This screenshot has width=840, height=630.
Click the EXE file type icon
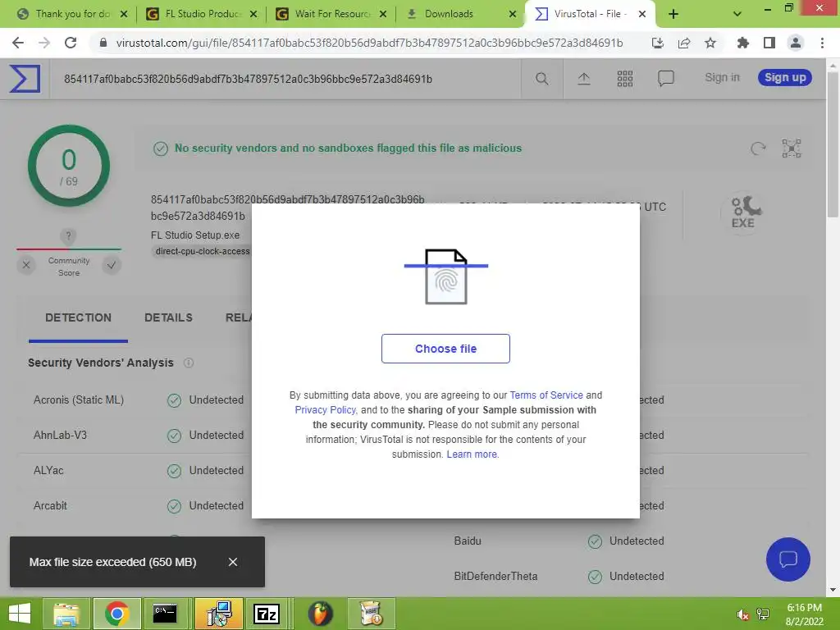pyautogui.click(x=743, y=212)
